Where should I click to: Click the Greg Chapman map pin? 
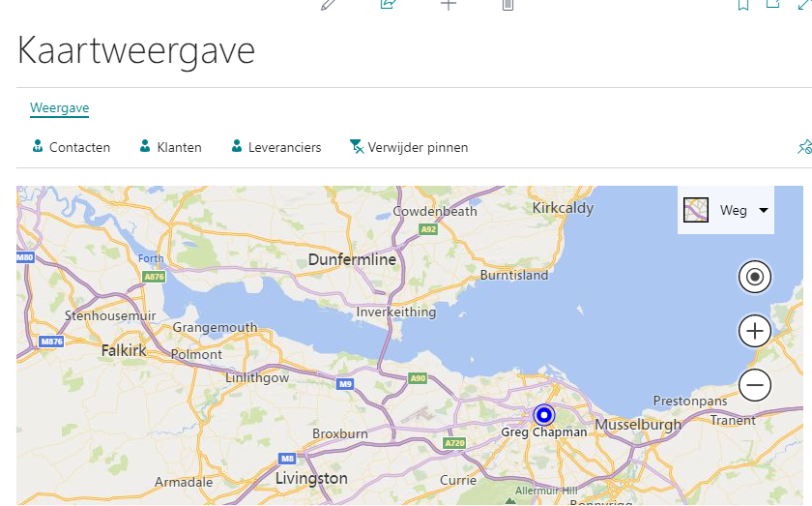pos(544,415)
